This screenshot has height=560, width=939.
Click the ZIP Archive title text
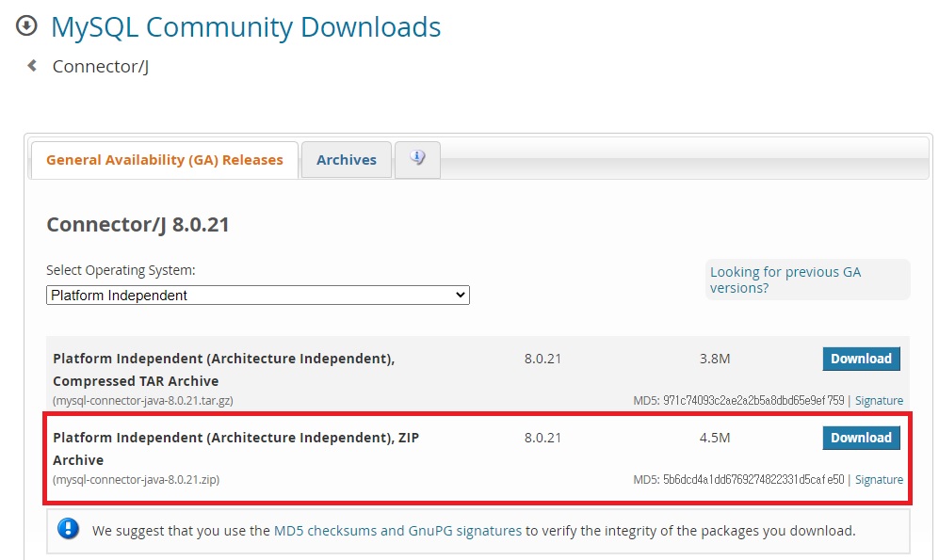235,449
